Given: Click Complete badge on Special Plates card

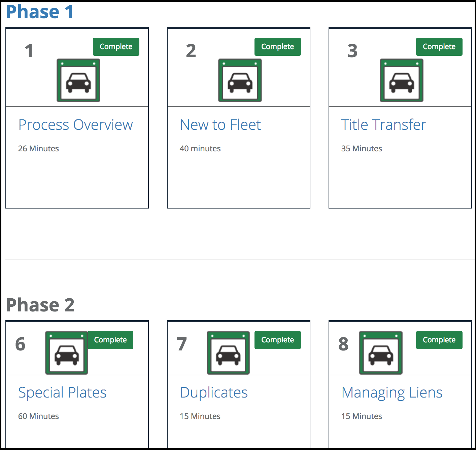Looking at the screenshot, I should coord(110,340).
